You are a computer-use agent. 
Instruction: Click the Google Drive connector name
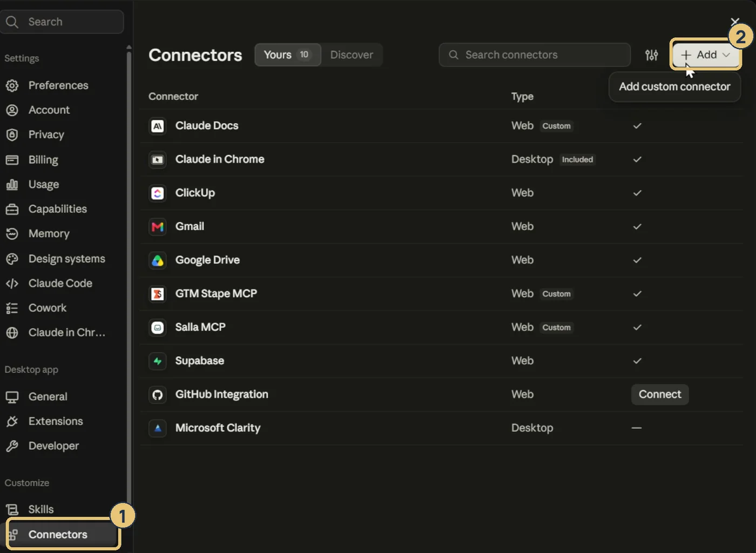(x=207, y=260)
